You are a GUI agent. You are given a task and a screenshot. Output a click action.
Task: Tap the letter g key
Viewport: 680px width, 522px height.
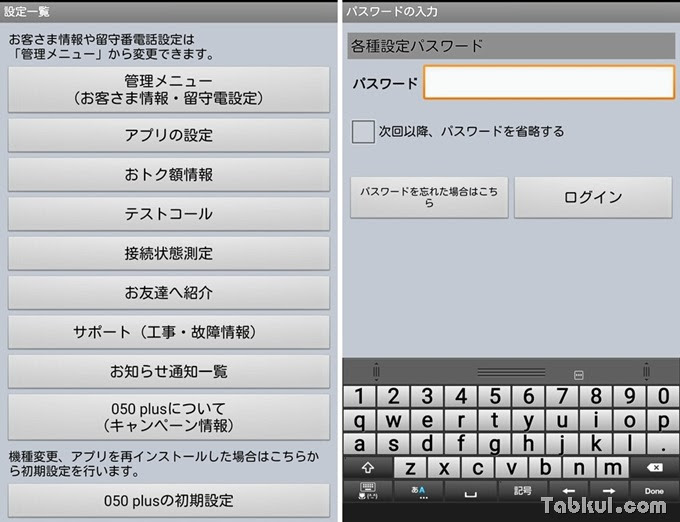(494, 444)
